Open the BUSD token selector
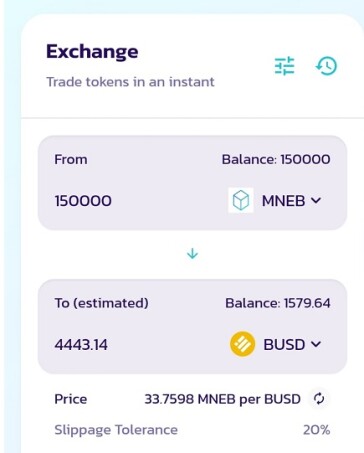 pyautogui.click(x=276, y=344)
